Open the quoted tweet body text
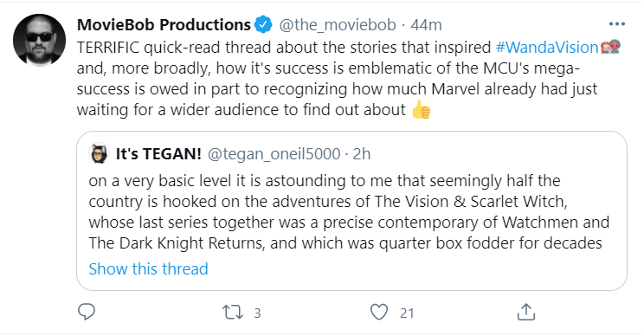 click(x=349, y=212)
